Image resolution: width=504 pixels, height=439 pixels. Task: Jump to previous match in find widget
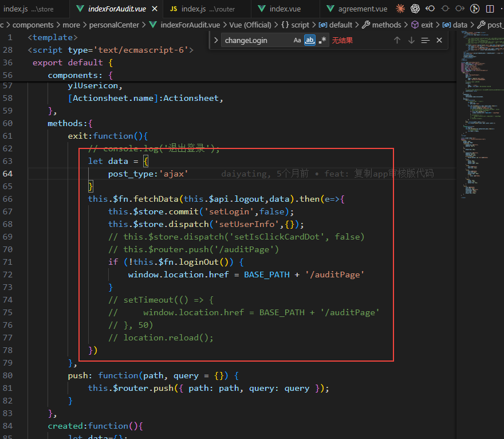click(x=397, y=40)
